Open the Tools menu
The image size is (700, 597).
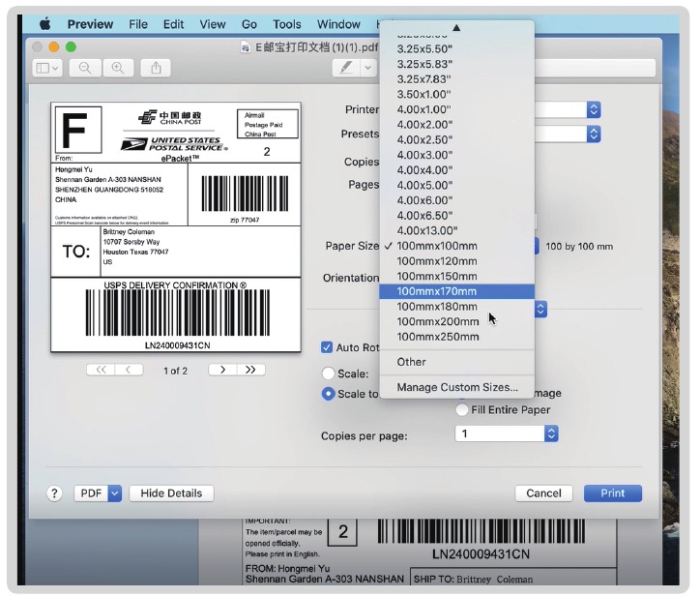[x=287, y=24]
